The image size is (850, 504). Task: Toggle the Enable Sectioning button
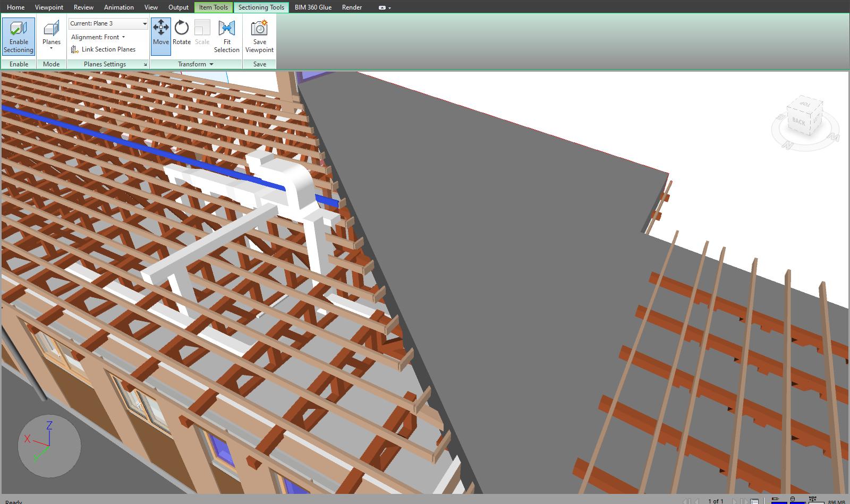click(19, 37)
